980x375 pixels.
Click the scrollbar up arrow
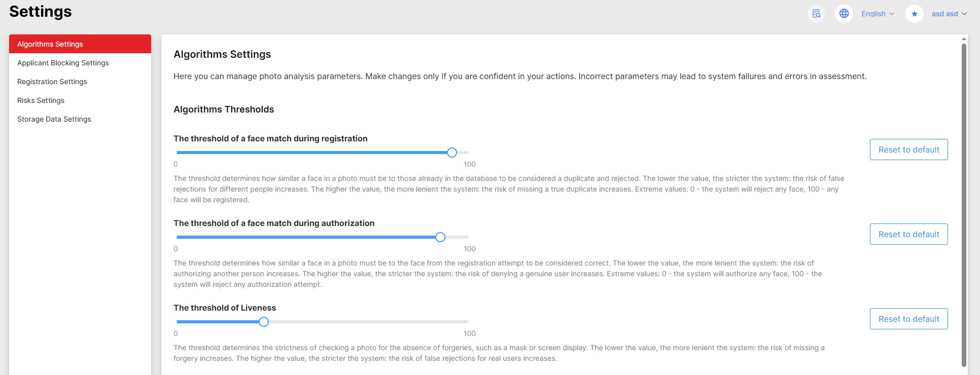[964, 39]
